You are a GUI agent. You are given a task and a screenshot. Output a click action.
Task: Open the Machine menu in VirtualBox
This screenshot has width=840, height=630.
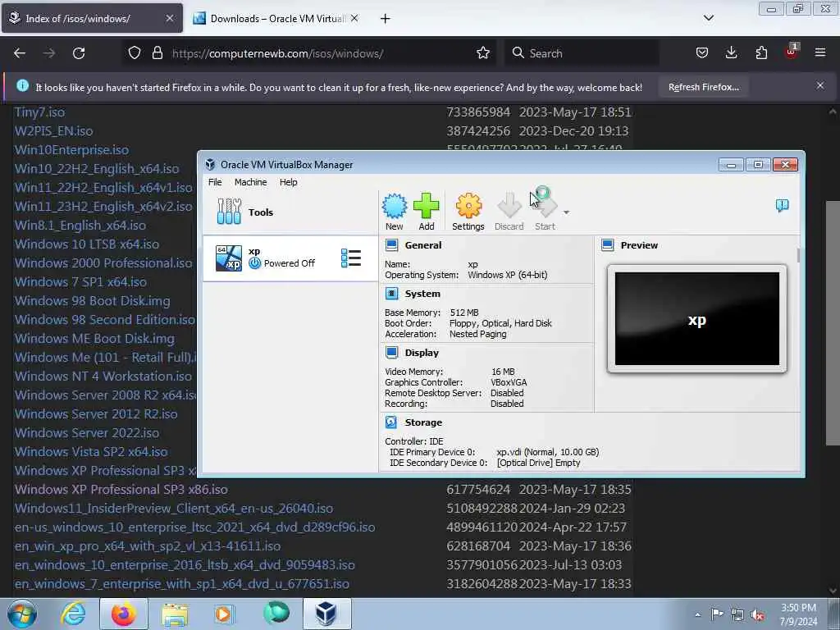tap(251, 182)
